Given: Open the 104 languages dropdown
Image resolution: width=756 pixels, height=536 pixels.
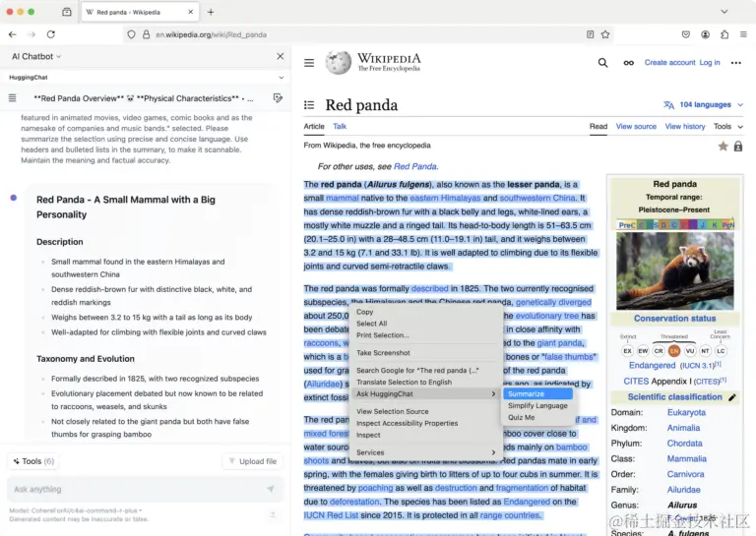Looking at the screenshot, I should (704, 104).
